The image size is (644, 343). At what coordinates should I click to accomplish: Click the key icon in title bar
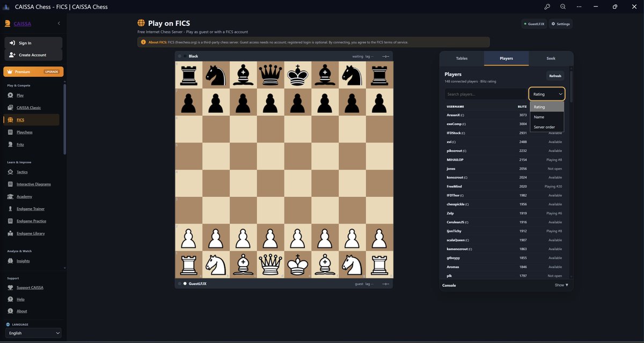pos(547,6)
